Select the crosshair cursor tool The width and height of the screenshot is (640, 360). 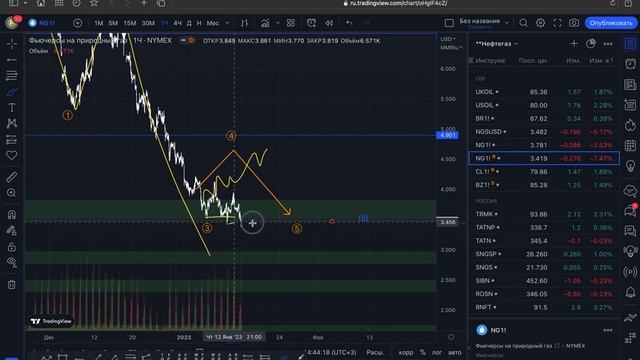(11, 43)
